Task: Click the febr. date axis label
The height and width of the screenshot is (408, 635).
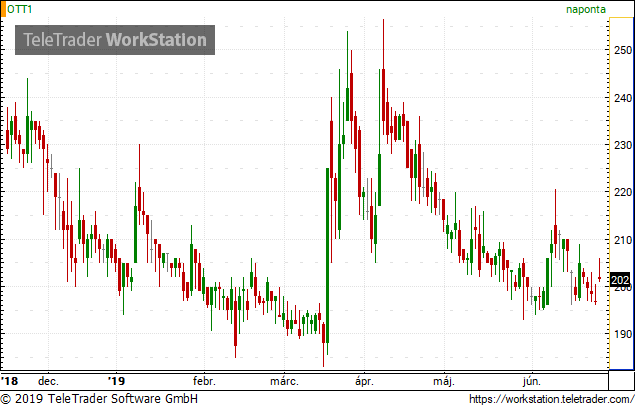Action: point(204,381)
